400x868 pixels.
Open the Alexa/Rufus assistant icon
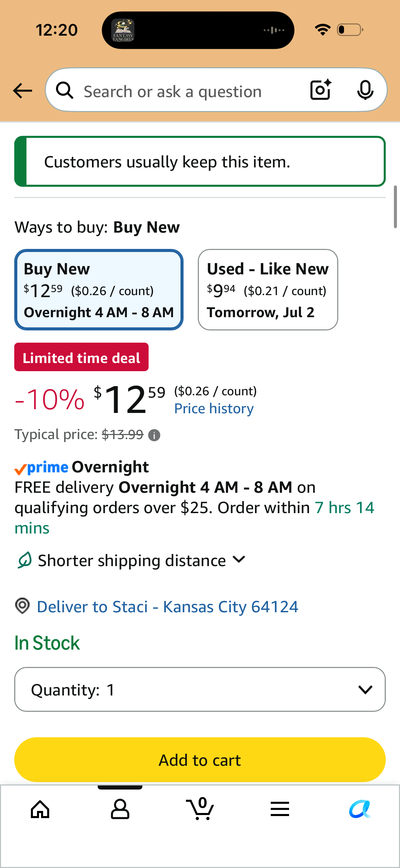click(360, 809)
